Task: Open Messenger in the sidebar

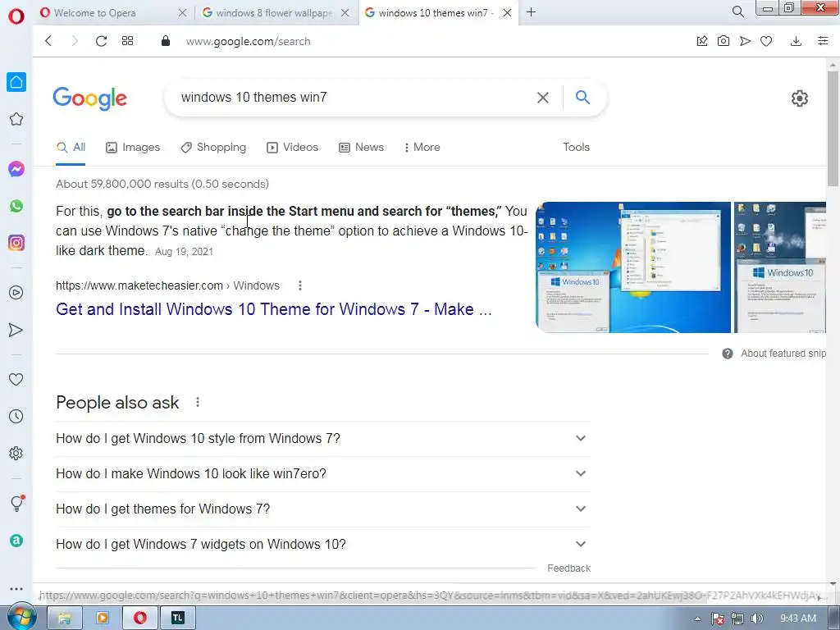Action: [x=16, y=169]
